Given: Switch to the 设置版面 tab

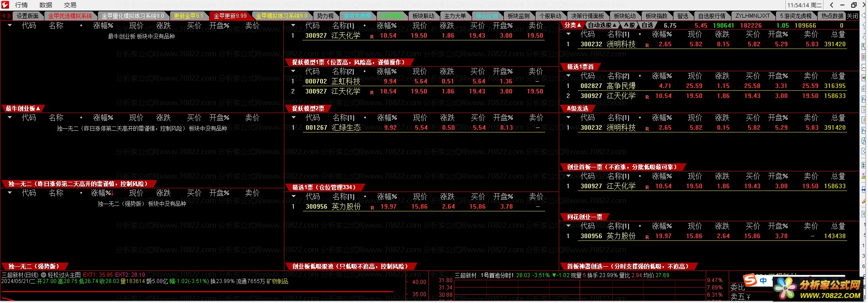Looking at the screenshot, I should point(28,16).
